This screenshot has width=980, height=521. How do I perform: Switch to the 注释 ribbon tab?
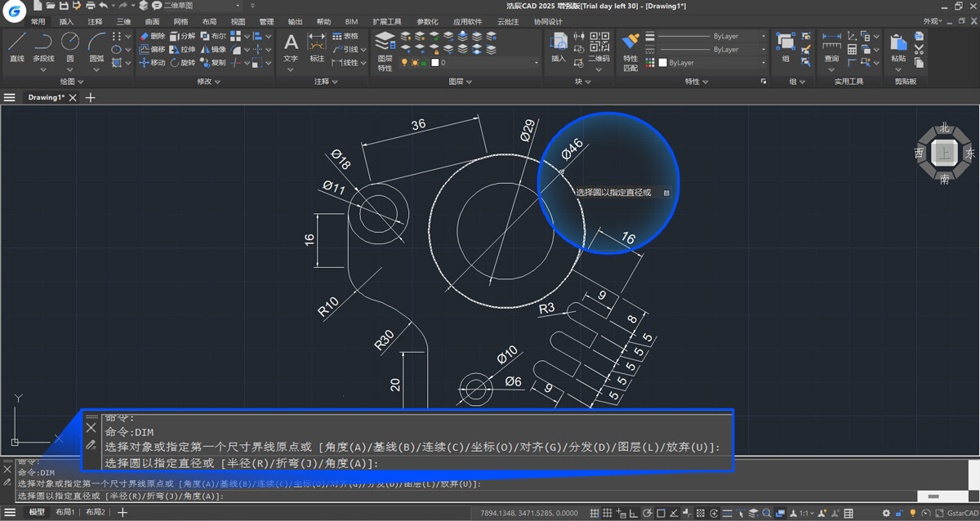tap(95, 21)
